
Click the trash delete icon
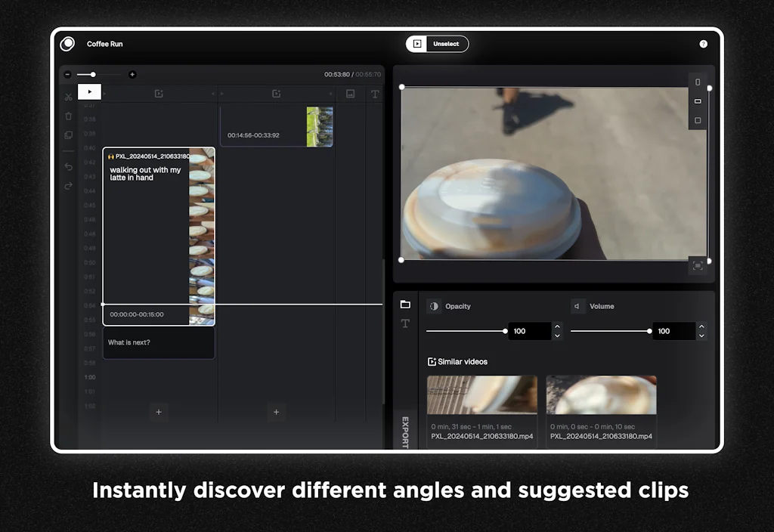coord(68,116)
